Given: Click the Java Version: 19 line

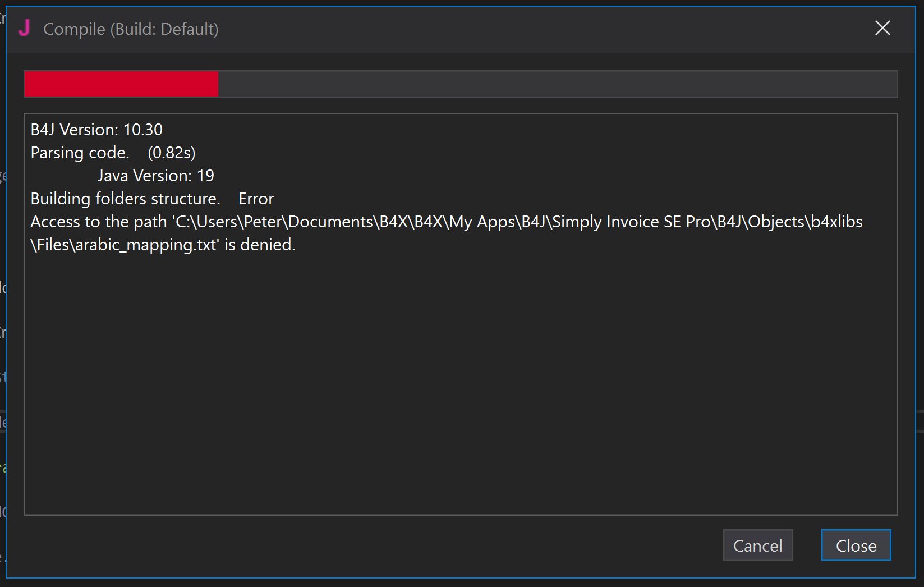Looking at the screenshot, I should 155,176.
